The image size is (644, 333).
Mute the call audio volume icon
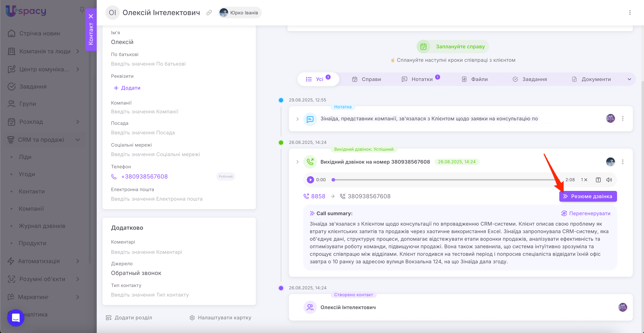tap(609, 180)
